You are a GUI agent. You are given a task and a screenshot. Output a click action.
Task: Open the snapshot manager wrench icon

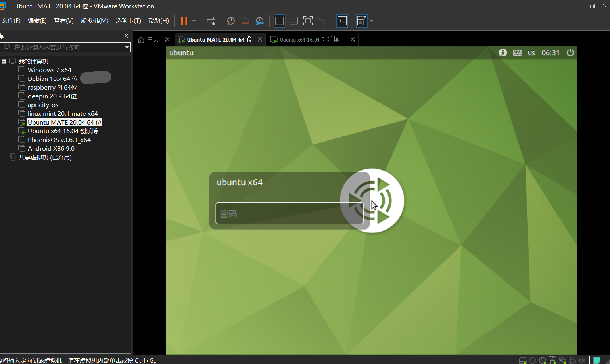(x=260, y=21)
